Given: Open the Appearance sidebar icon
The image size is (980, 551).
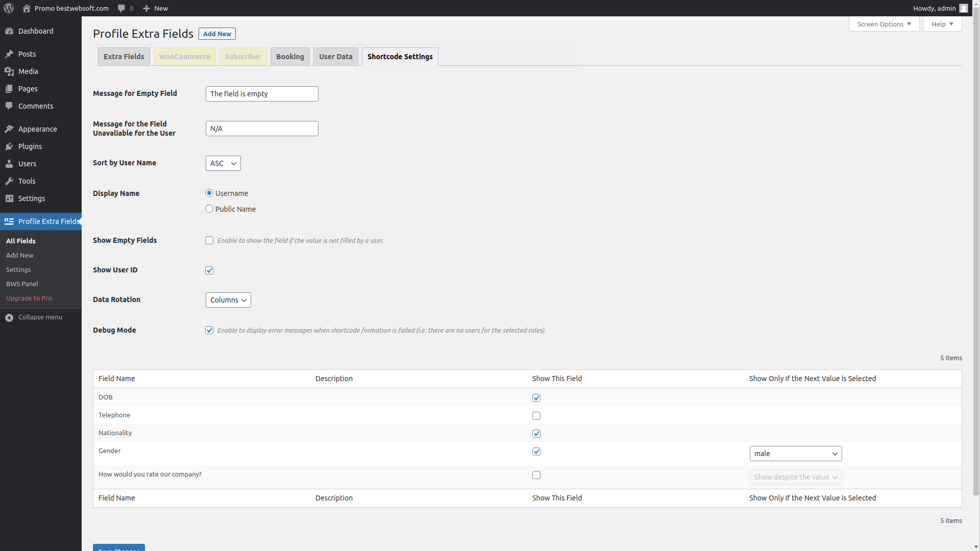Looking at the screenshot, I should pos(9,129).
